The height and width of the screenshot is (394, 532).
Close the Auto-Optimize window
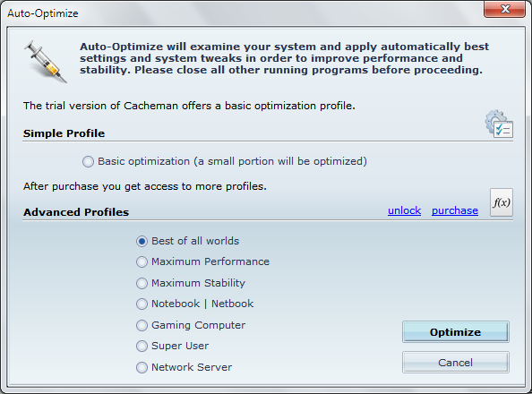[505, 8]
